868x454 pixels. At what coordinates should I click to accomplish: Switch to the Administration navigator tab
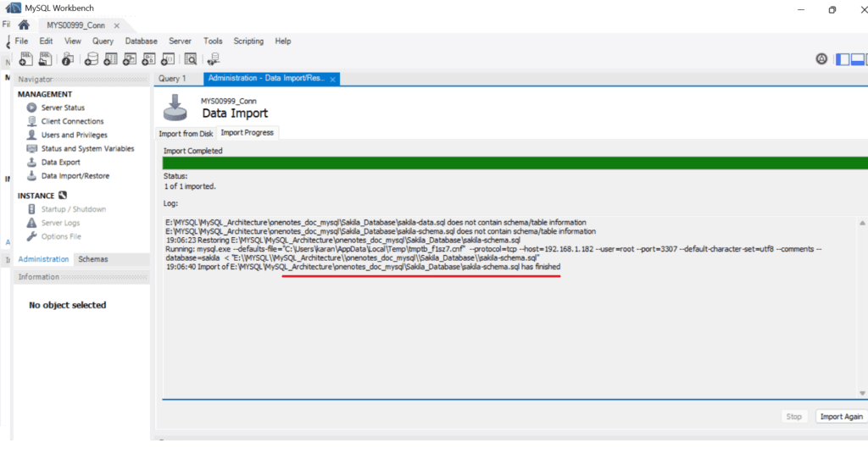point(44,259)
